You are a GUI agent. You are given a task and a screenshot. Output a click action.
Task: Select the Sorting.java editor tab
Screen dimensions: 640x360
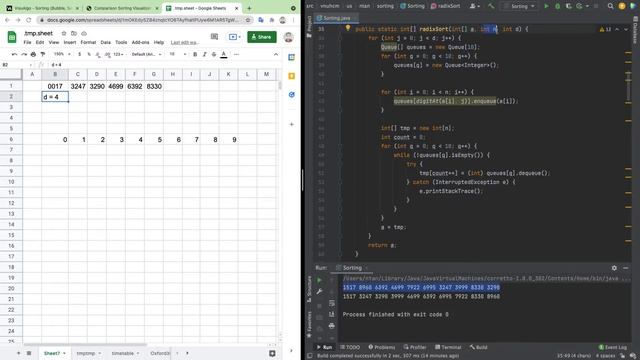coord(336,18)
